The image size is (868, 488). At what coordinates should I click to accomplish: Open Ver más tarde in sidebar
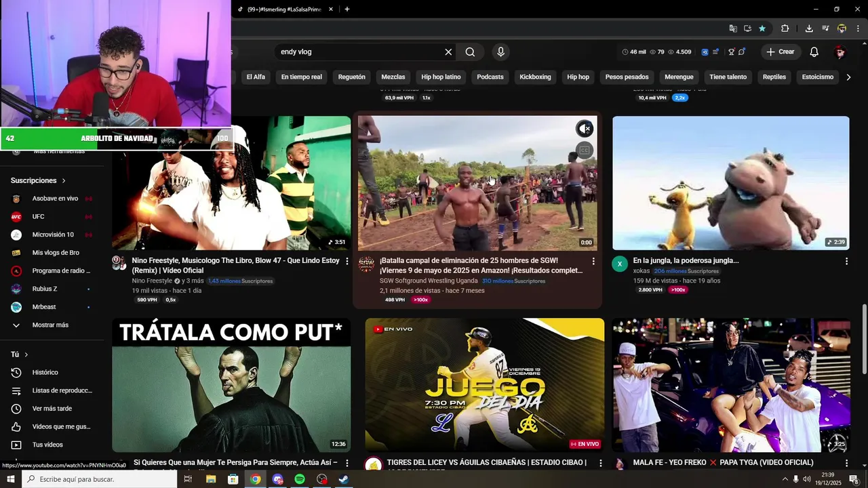coord(52,409)
